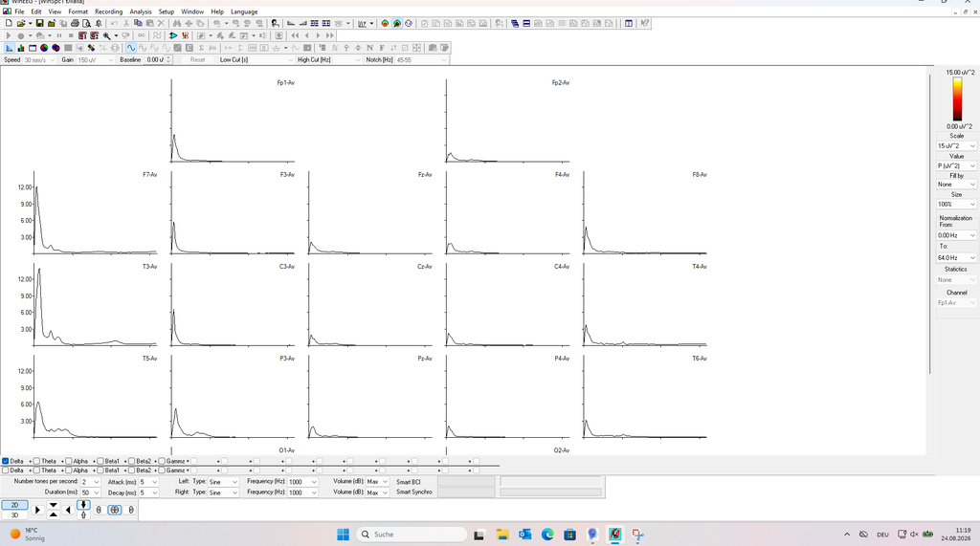The width and height of the screenshot is (980, 546).
Task: Click the Tile windows horizontally icon
Action: pos(526,23)
